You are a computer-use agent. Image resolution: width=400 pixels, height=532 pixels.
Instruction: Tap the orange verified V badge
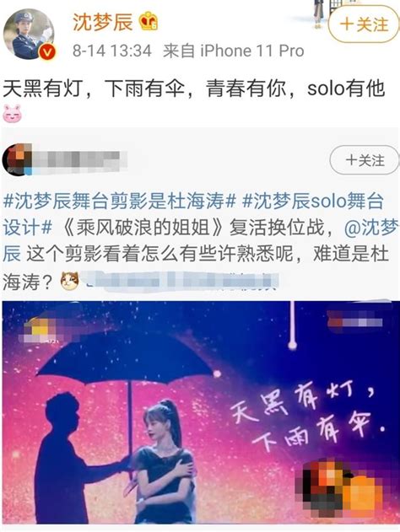coord(47,52)
